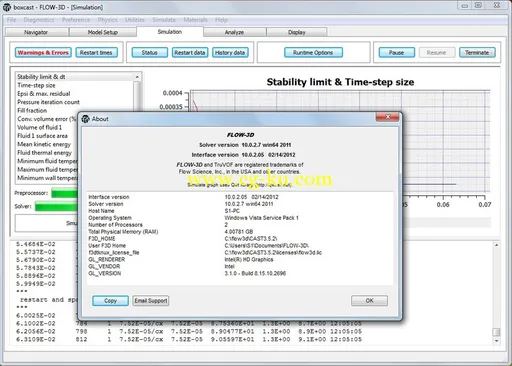Click down arrow of solver output scrollbar

(497, 341)
